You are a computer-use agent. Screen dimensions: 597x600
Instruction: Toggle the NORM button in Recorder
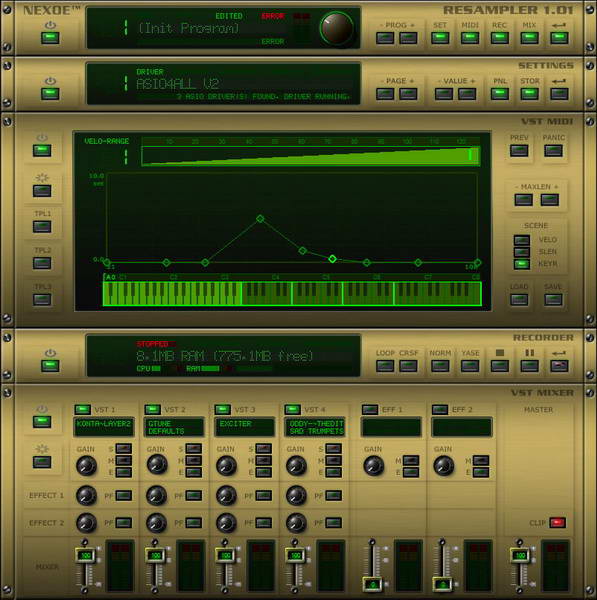(x=440, y=366)
